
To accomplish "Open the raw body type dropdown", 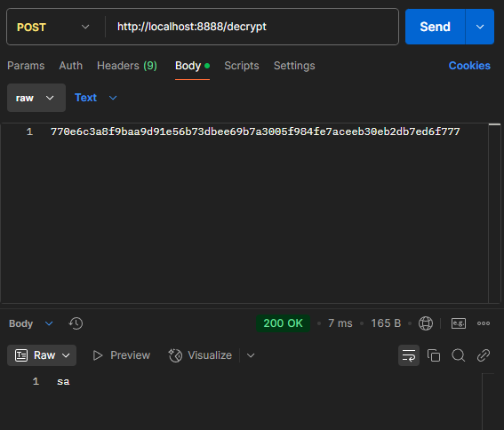I will point(36,98).
